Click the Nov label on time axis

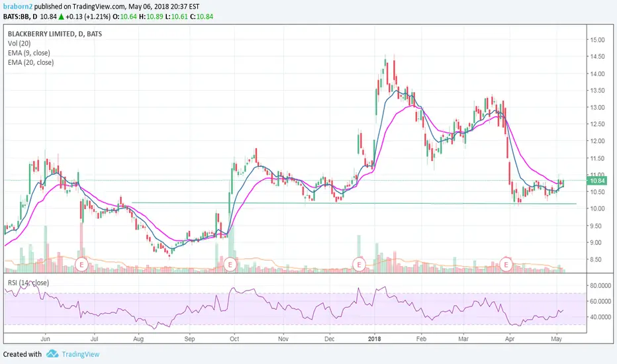[283, 339]
